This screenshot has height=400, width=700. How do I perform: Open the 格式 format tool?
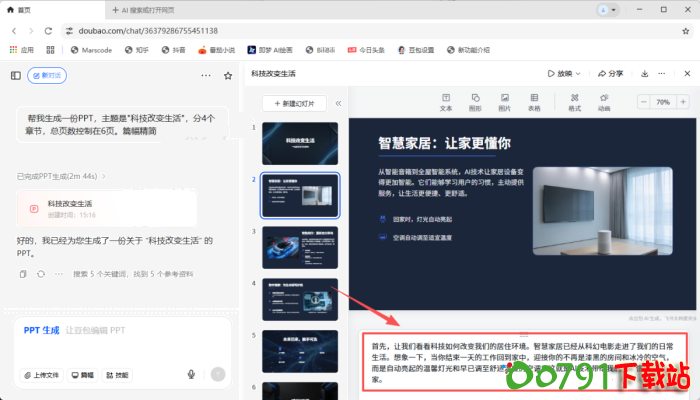pyautogui.click(x=574, y=102)
